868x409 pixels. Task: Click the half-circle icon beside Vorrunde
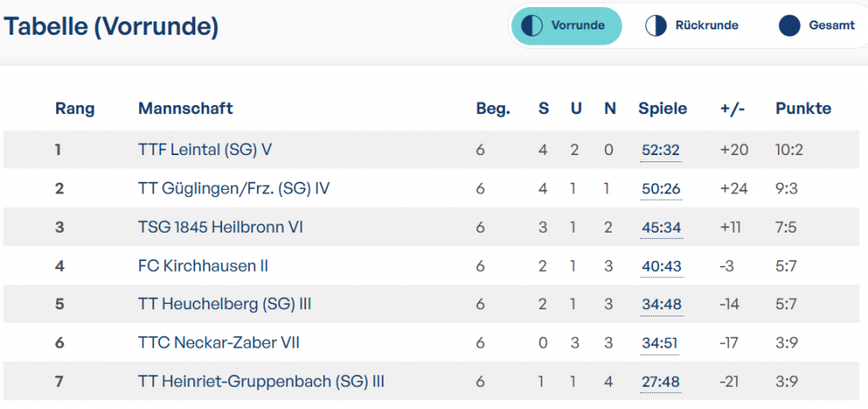click(533, 26)
